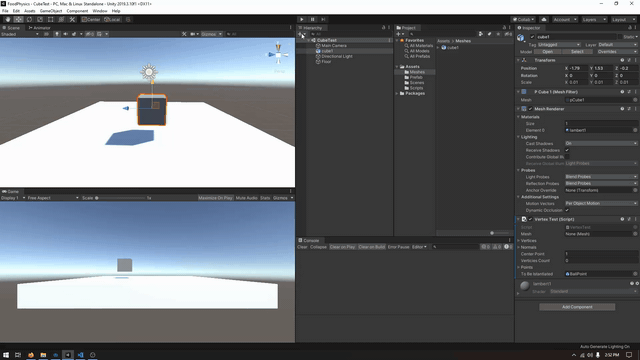Select the combined Transform tool
The width and height of the screenshot is (640, 360).
click(61, 19)
